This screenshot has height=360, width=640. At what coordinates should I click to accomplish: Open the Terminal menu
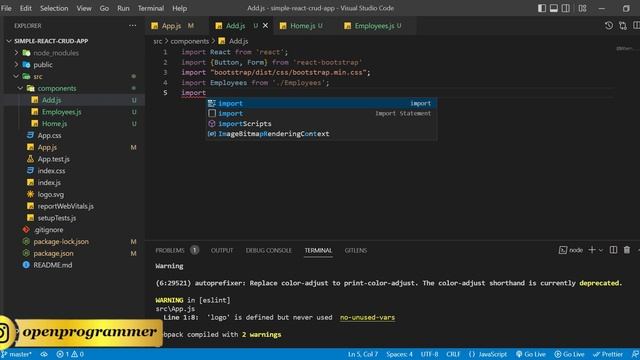click(x=151, y=8)
